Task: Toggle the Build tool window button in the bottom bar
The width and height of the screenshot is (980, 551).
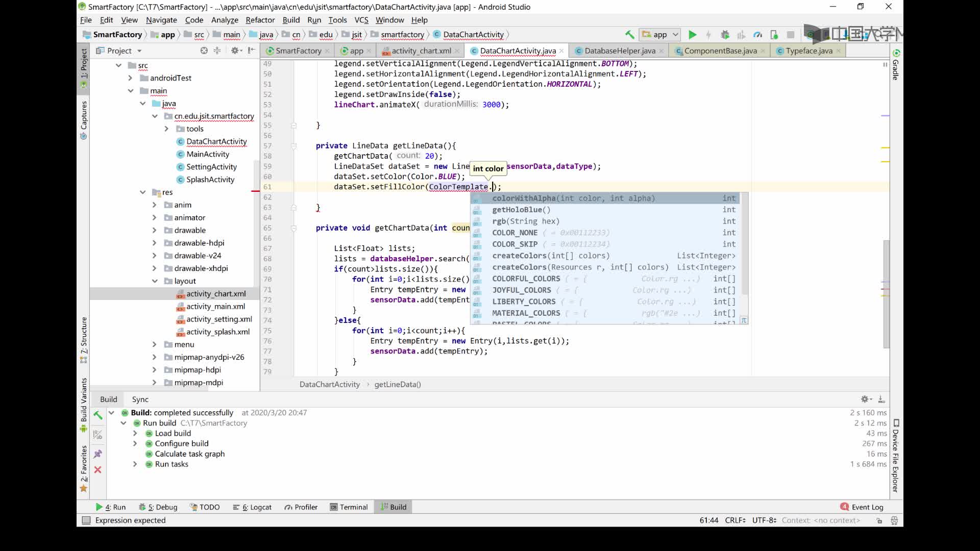Action: pos(393,507)
